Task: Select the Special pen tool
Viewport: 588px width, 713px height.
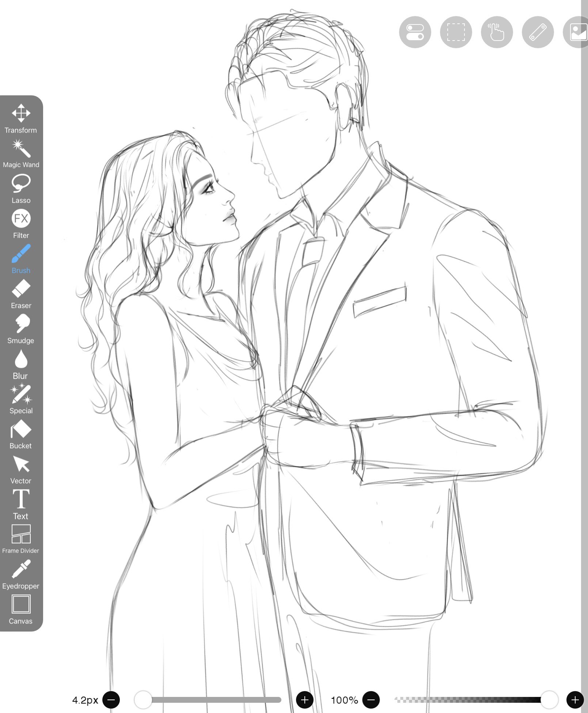Action: (x=21, y=399)
